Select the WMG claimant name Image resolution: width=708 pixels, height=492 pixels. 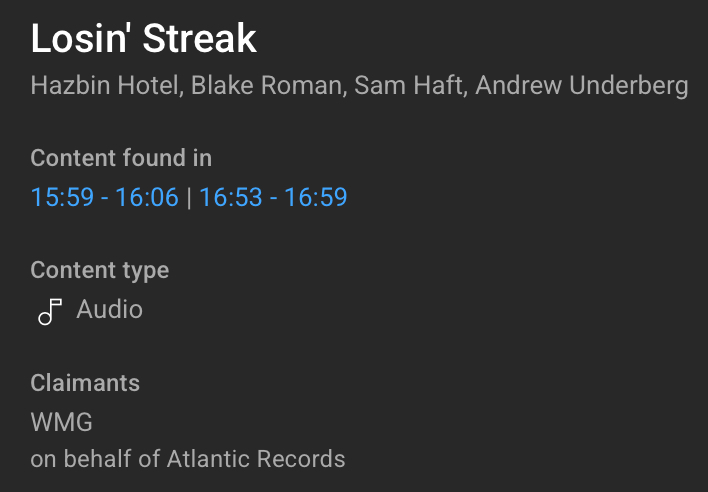62,423
